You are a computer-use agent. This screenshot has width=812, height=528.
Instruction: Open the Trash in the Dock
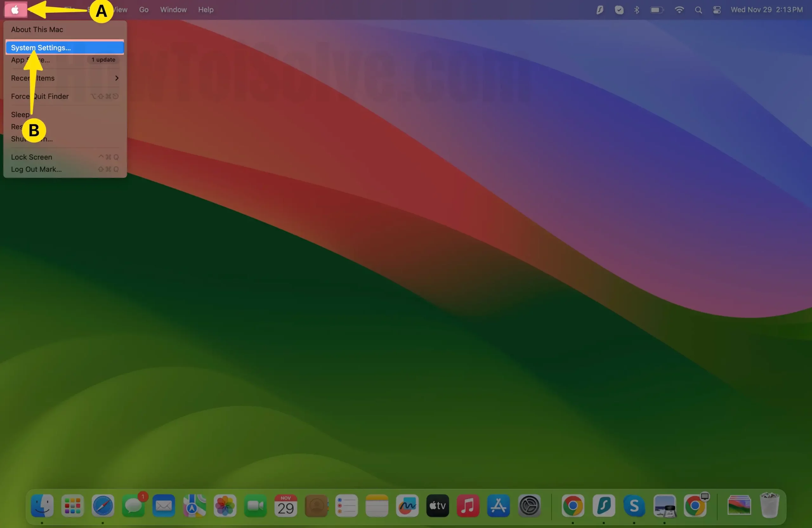coord(769,505)
